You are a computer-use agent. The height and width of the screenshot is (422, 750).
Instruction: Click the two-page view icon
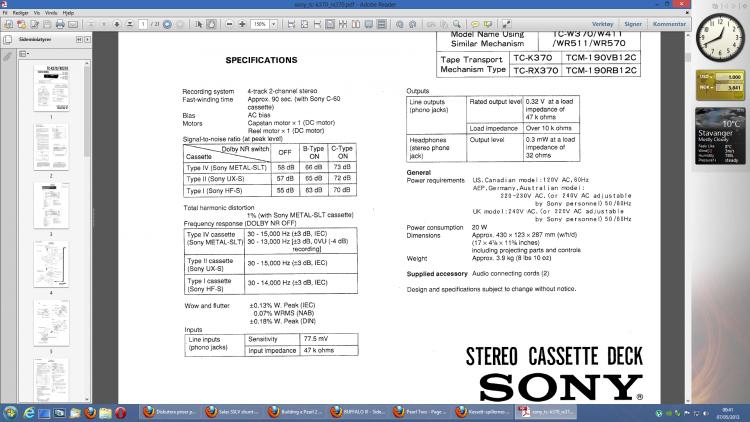pos(356,24)
